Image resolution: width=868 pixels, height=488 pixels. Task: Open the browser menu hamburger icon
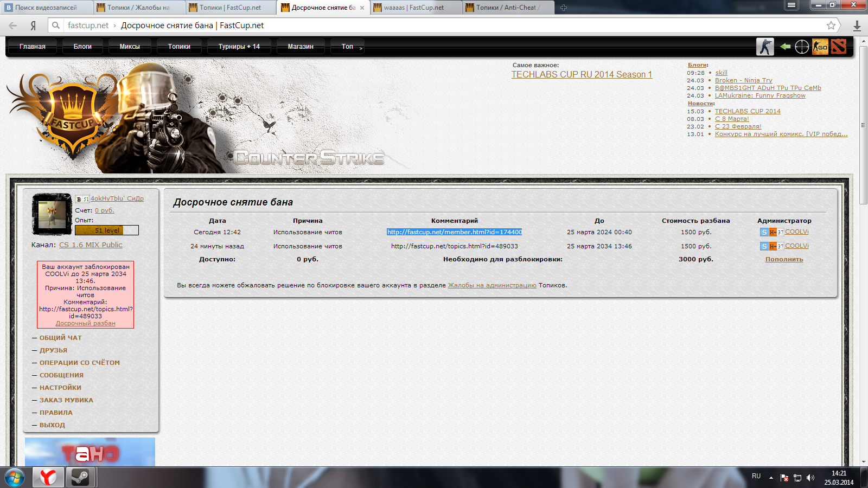point(792,5)
